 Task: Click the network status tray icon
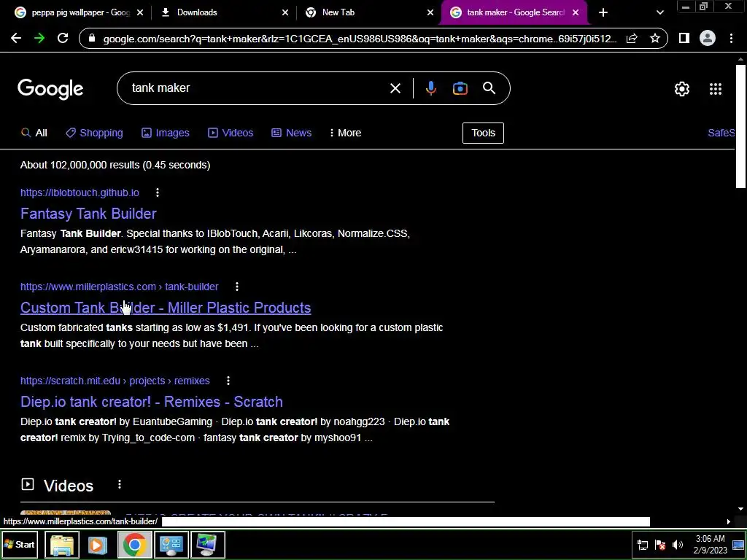click(643, 545)
